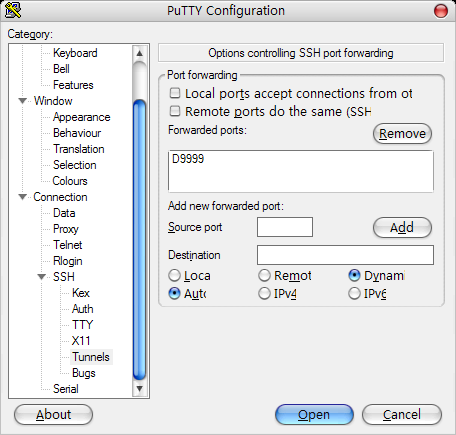Open the Selection category

(x=75, y=165)
